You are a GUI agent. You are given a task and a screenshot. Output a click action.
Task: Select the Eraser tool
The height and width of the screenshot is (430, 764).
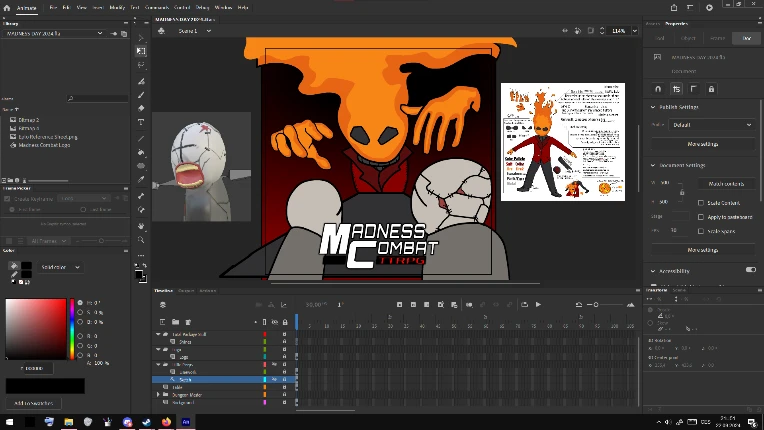coord(141,108)
